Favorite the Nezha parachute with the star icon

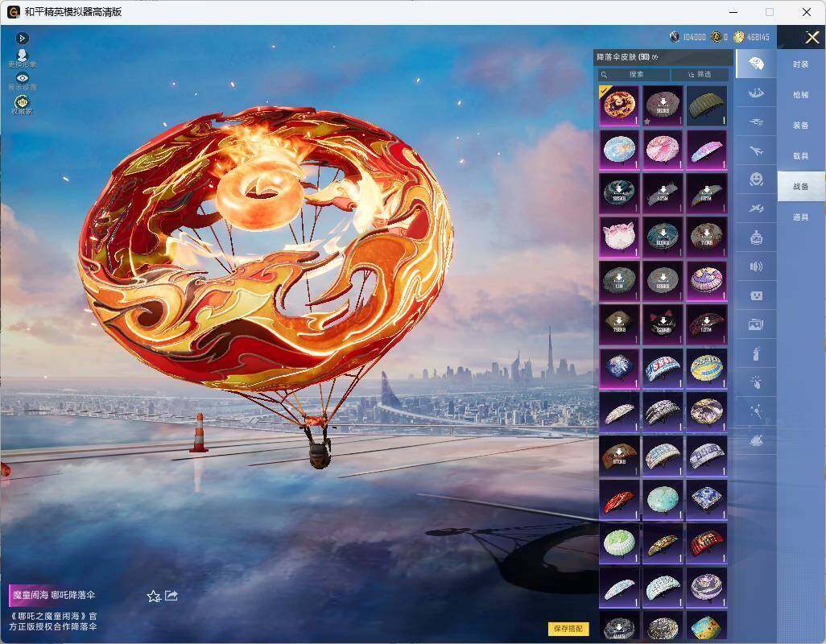tap(153, 596)
